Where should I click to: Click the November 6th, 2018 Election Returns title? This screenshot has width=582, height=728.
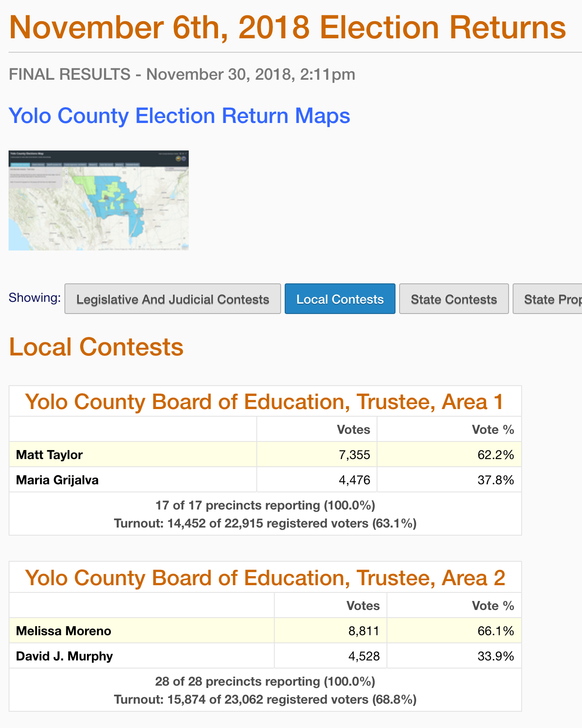coord(287,27)
